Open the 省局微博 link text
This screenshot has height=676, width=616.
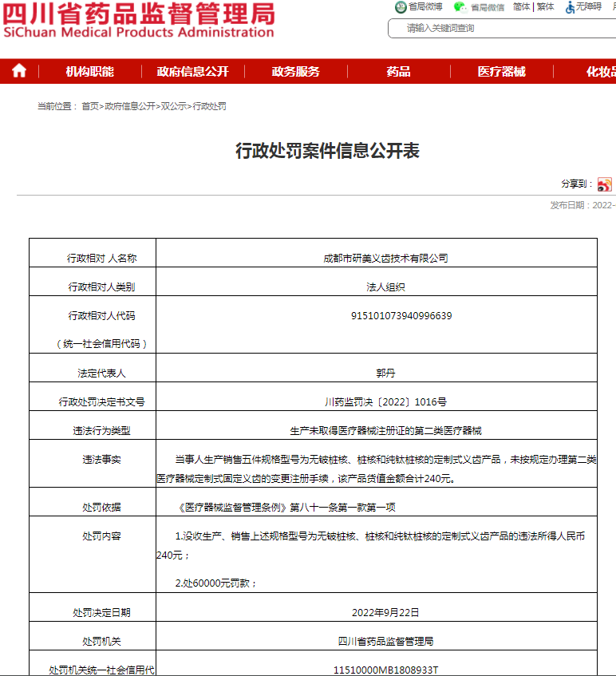coord(425,7)
